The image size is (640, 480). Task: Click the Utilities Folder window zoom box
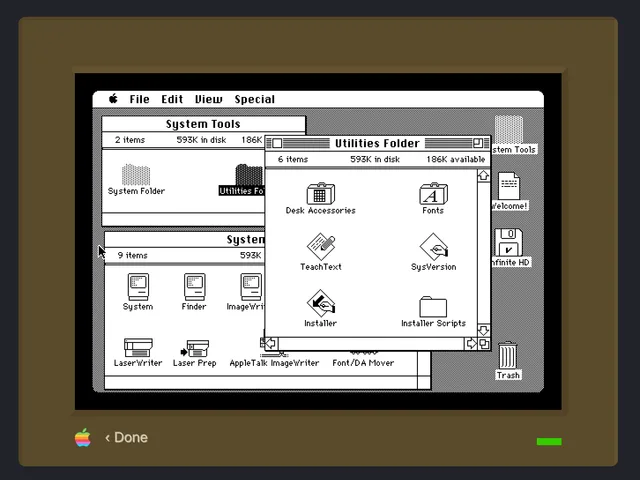[478, 143]
